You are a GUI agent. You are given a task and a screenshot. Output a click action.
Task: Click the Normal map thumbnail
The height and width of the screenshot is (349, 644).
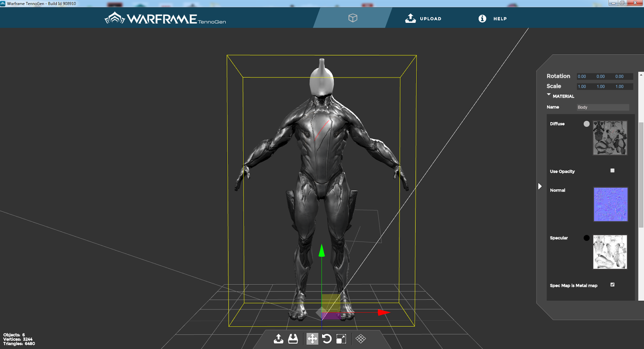611,204
